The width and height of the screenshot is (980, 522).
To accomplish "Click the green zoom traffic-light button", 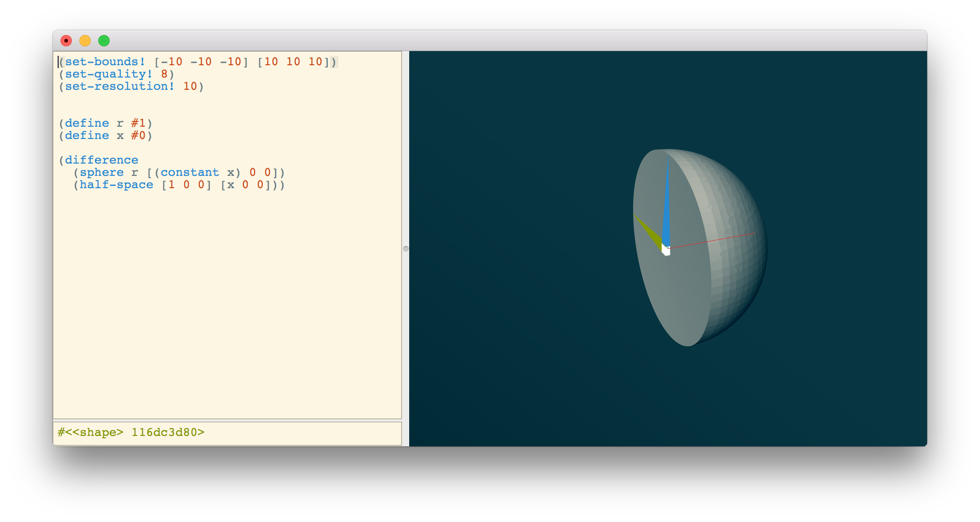I will tap(103, 41).
